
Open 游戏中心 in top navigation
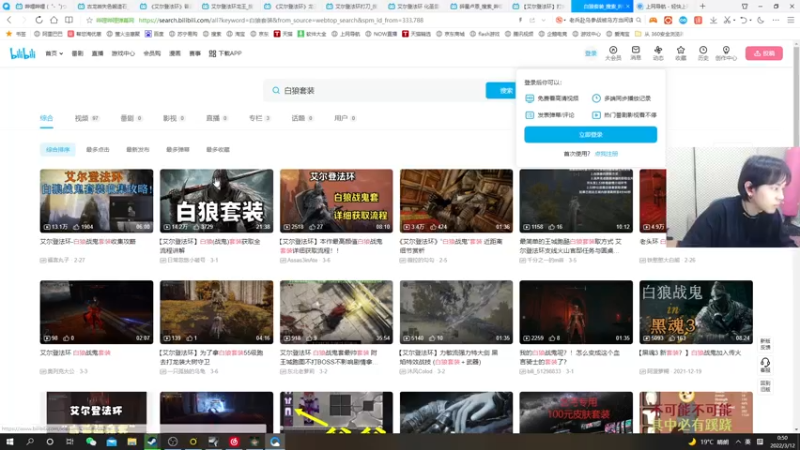123,53
